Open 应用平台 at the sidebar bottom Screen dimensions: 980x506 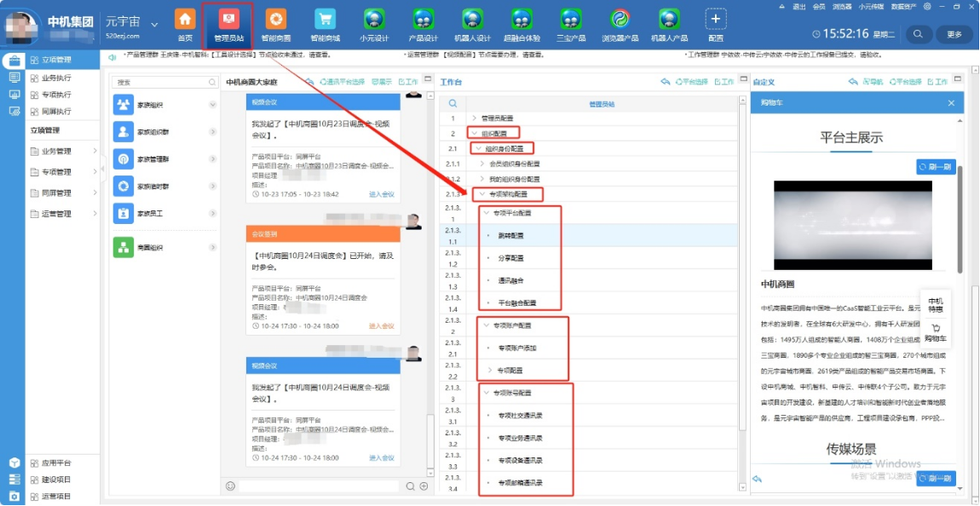click(x=56, y=463)
